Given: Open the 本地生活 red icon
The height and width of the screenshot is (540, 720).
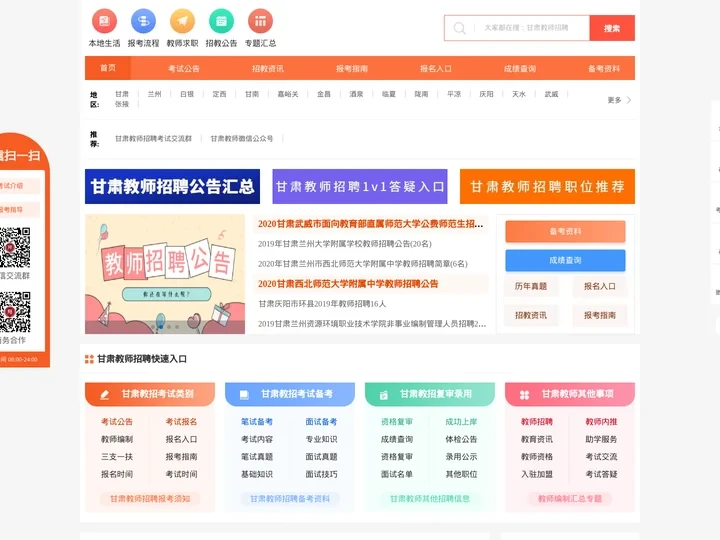Looking at the screenshot, I should click(104, 21).
